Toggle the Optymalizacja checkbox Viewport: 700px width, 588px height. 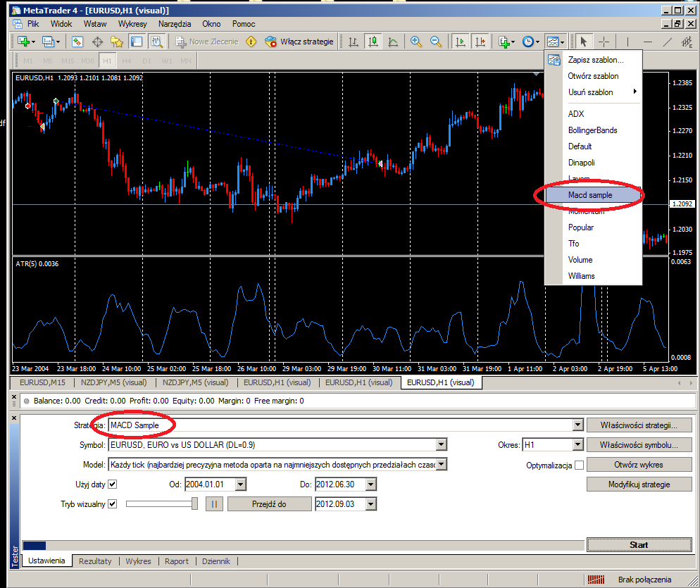tap(579, 465)
